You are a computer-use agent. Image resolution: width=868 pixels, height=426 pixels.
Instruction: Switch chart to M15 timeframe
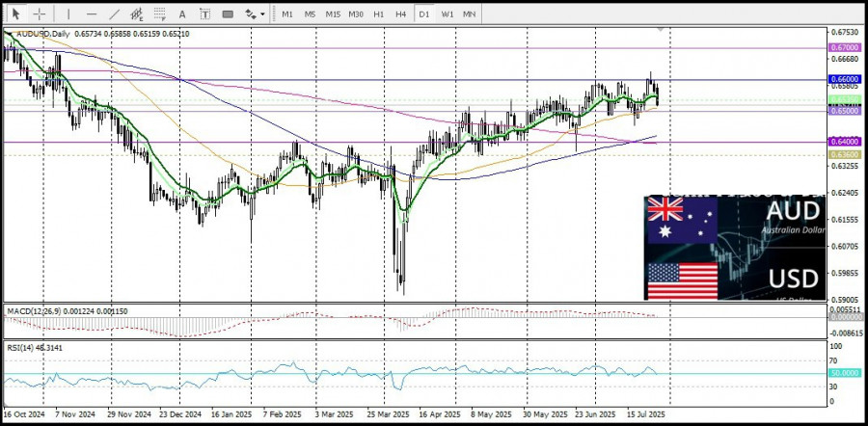click(333, 13)
